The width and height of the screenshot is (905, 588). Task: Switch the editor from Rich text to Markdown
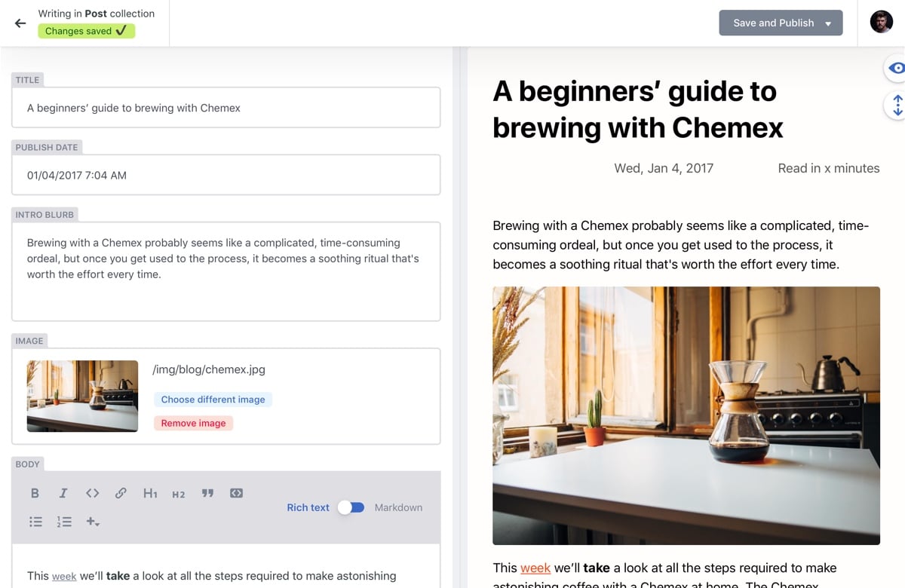point(351,507)
